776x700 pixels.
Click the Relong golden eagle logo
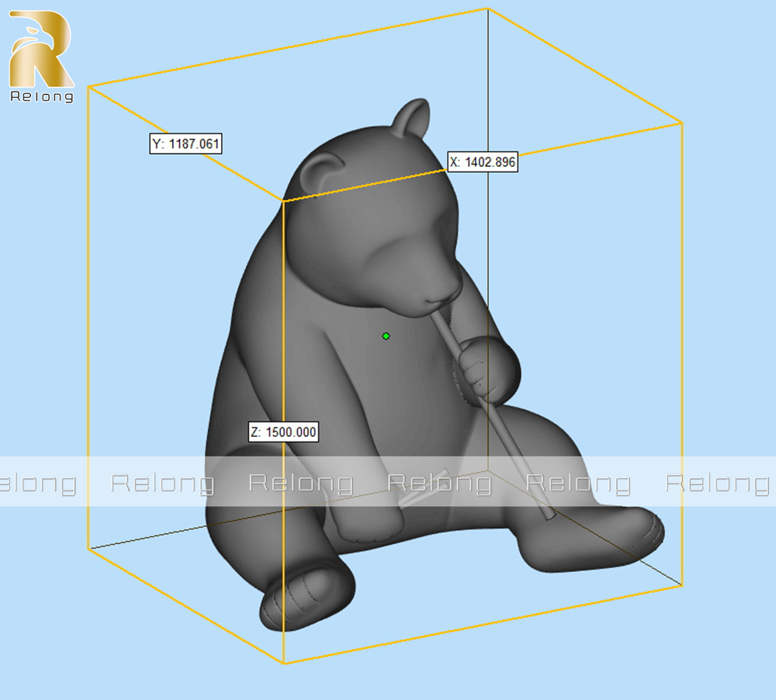pos(41,49)
